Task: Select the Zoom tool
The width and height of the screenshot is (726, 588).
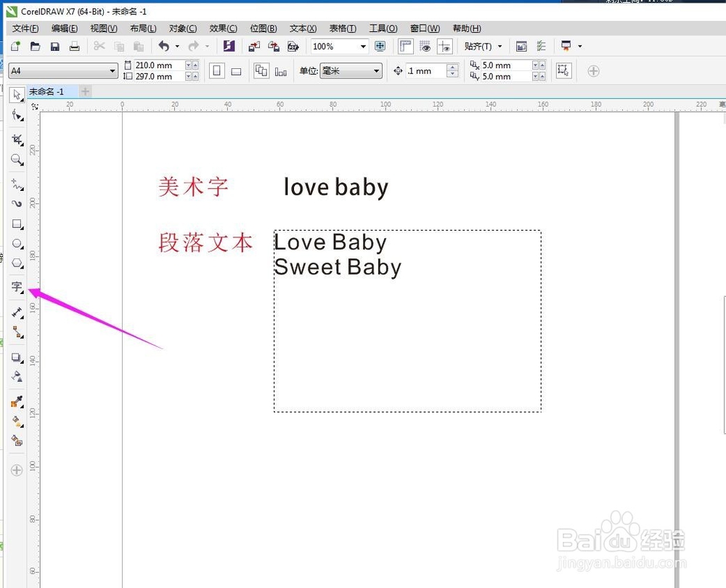Action: (x=17, y=160)
